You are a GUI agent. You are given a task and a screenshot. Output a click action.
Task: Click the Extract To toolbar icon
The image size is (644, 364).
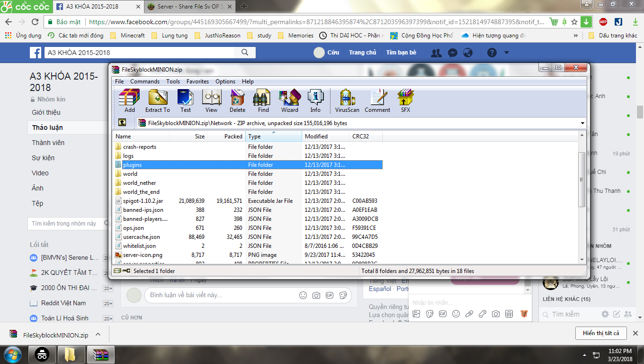coord(158,101)
